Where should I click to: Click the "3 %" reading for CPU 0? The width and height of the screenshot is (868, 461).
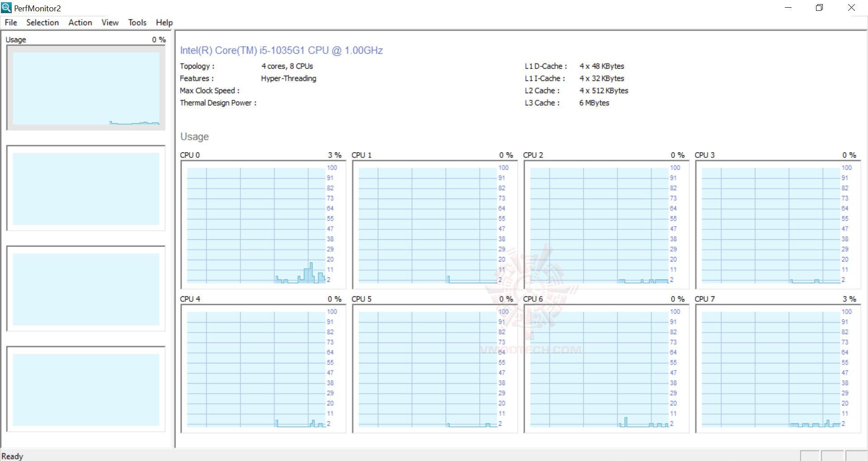pos(335,155)
